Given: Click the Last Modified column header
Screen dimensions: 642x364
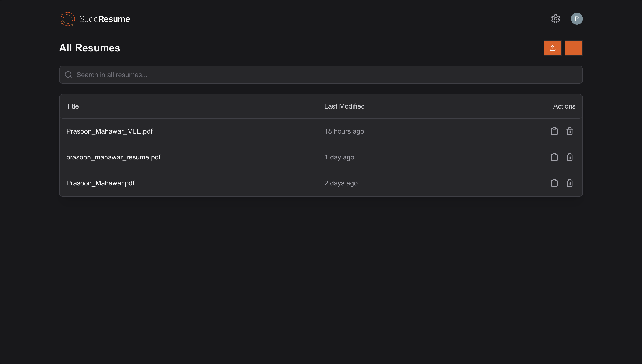Looking at the screenshot, I should (344, 106).
